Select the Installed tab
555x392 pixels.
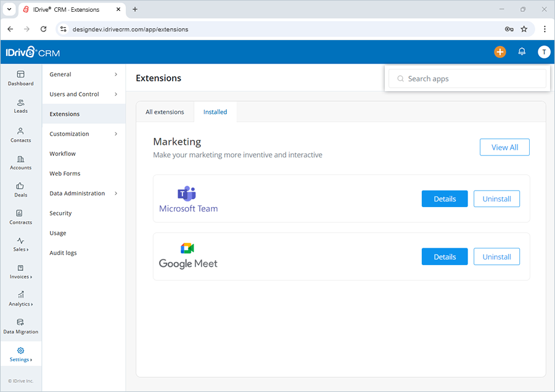pos(215,112)
